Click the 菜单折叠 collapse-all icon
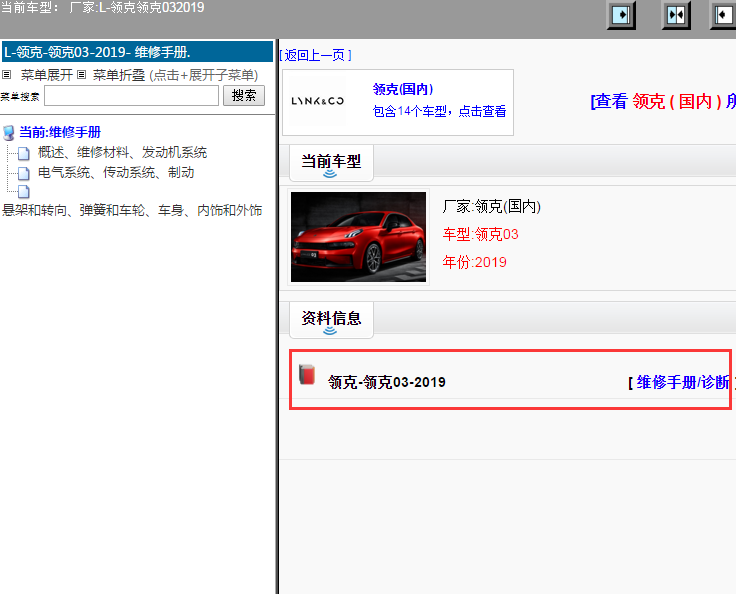The width and height of the screenshot is (736, 594). (x=82, y=75)
